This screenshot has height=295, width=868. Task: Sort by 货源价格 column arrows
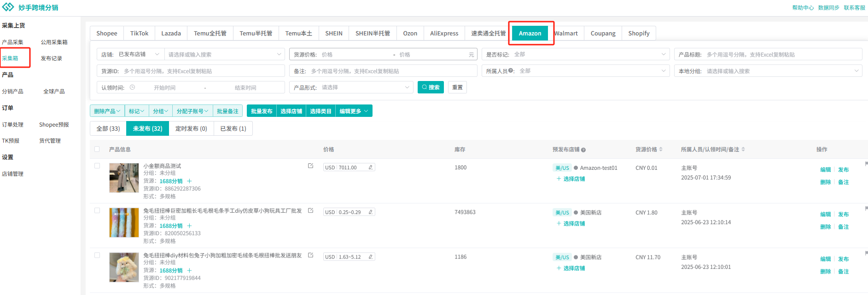point(661,150)
